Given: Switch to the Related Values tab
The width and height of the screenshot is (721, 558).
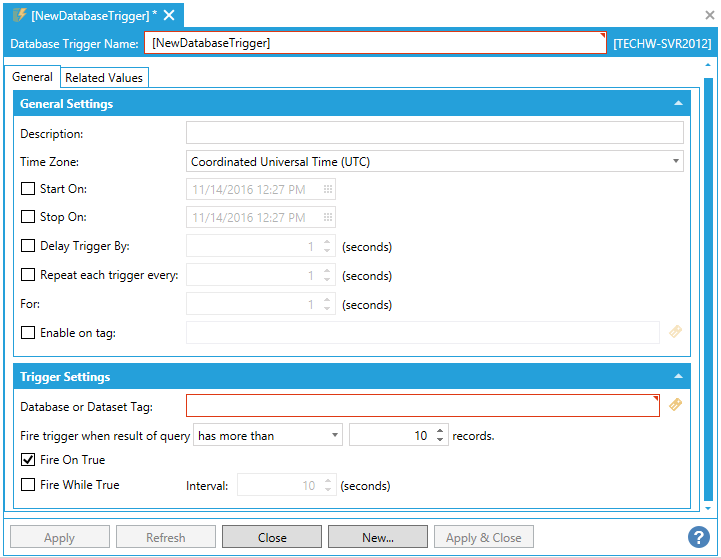Looking at the screenshot, I should (105, 78).
